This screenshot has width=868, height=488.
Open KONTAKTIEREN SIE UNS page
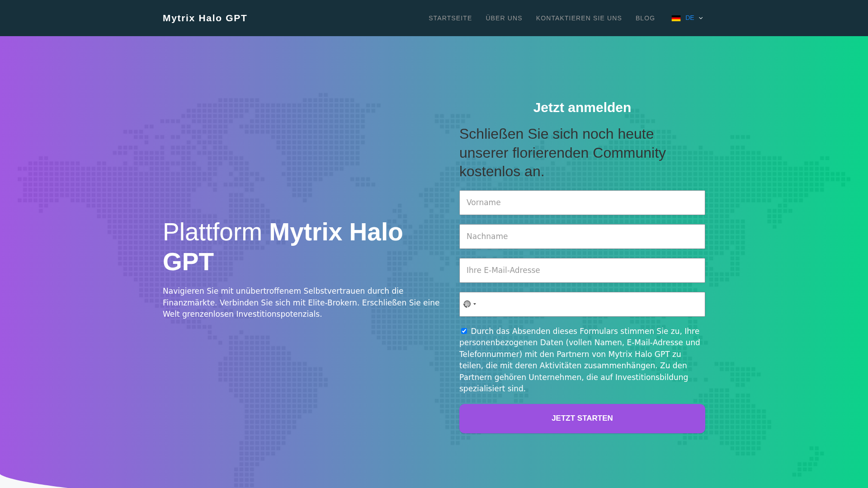[579, 18]
